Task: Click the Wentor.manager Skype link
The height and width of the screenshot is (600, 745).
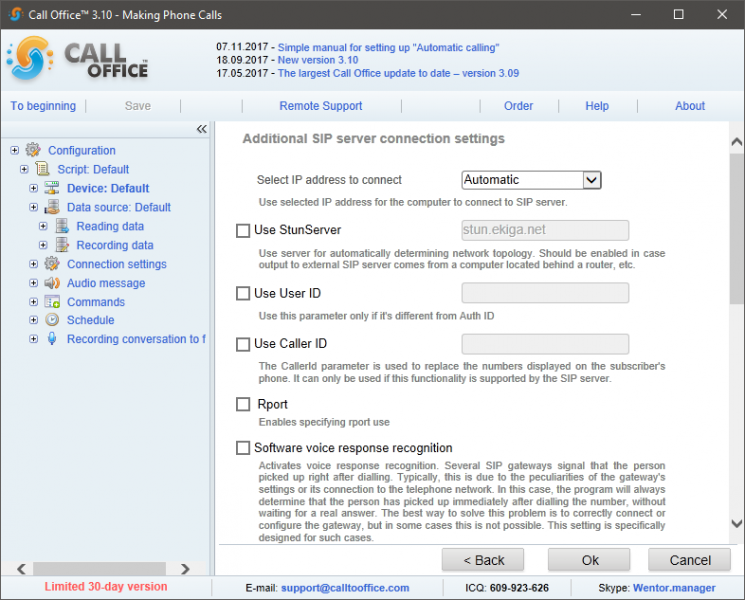Action: [674, 588]
